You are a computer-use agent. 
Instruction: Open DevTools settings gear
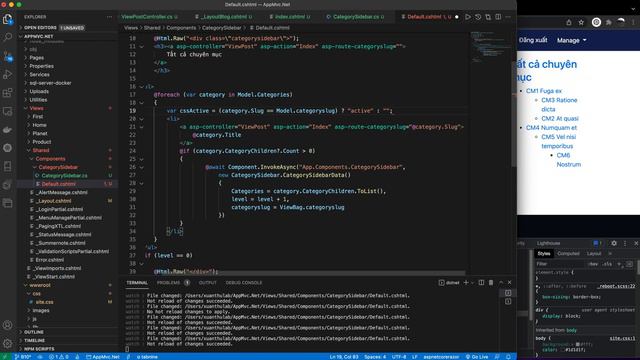614,243
